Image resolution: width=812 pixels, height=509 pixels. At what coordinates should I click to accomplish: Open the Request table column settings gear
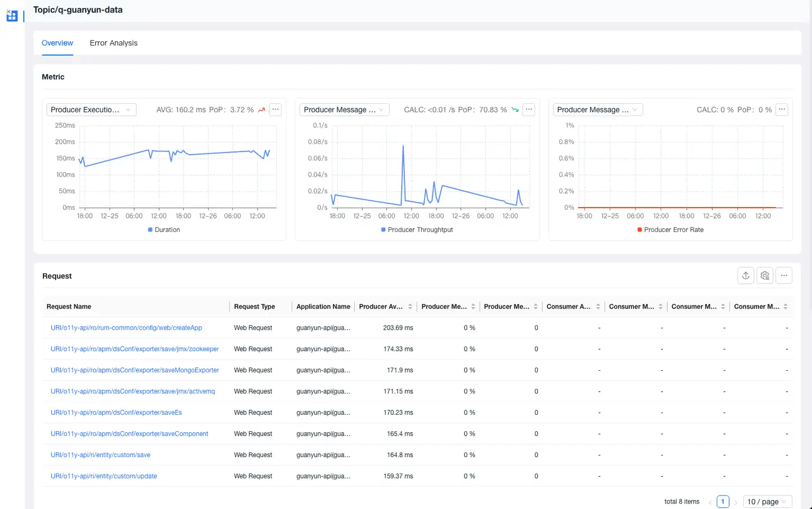click(x=765, y=275)
